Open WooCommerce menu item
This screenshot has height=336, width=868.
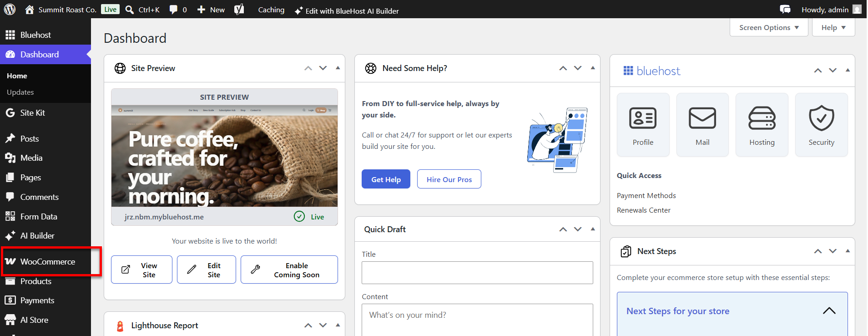coord(45,262)
